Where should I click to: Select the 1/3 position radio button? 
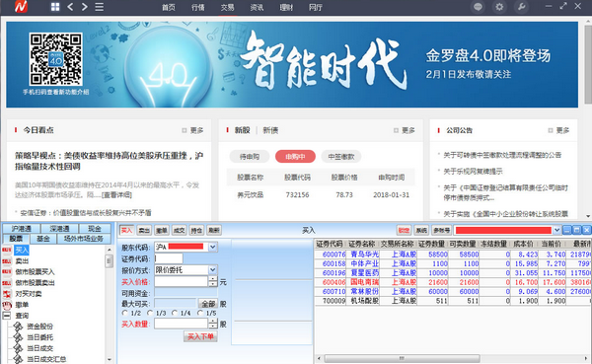150,313
